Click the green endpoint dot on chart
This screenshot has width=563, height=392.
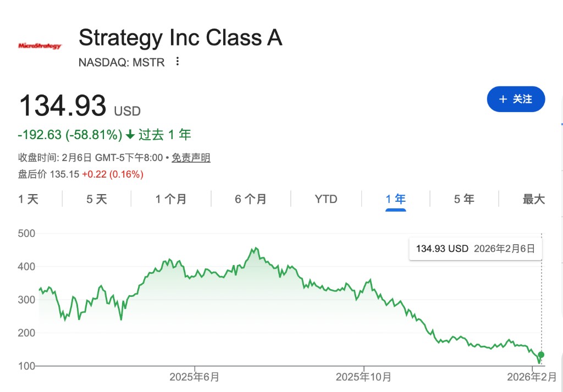click(541, 355)
